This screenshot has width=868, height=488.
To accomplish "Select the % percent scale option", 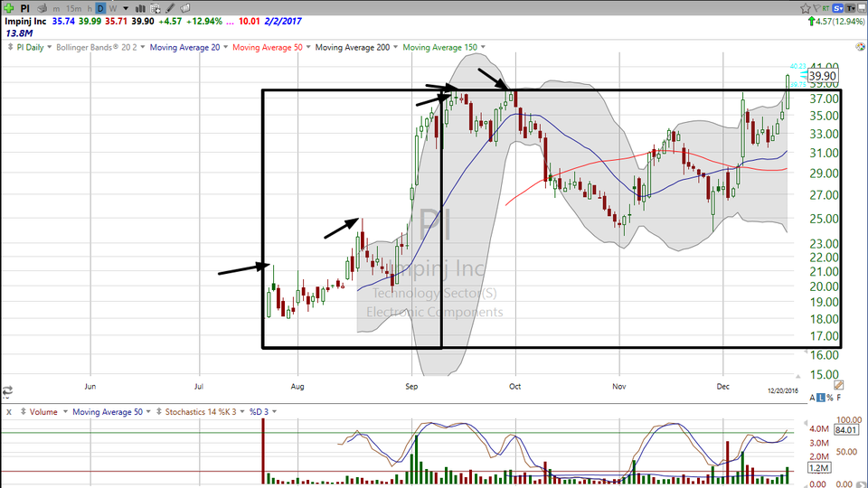I will click(x=830, y=398).
